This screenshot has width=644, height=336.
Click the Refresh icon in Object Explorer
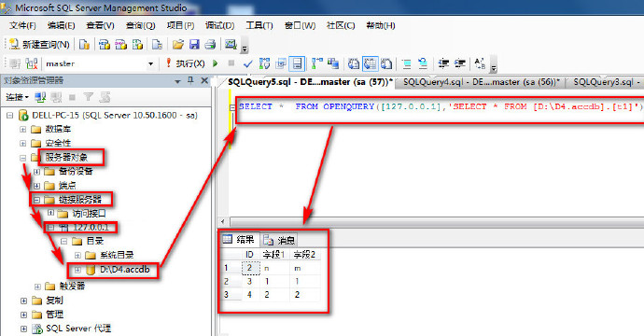(105, 97)
